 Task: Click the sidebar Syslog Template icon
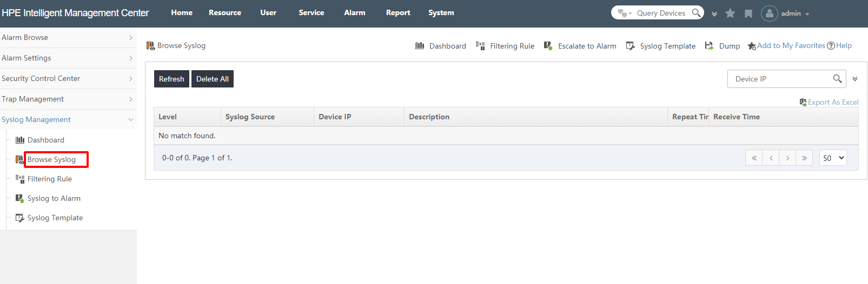(x=20, y=218)
